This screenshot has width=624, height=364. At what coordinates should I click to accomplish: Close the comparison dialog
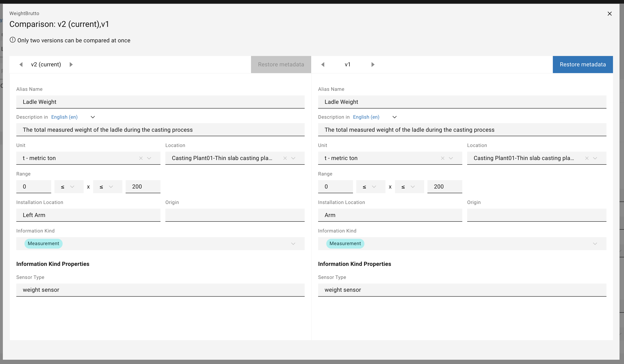[x=610, y=14]
